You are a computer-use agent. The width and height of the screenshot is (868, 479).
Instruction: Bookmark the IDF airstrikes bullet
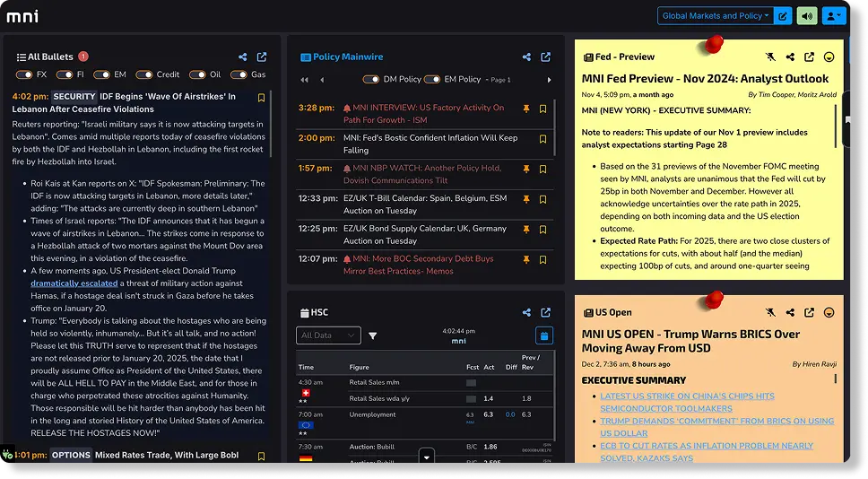(x=261, y=98)
